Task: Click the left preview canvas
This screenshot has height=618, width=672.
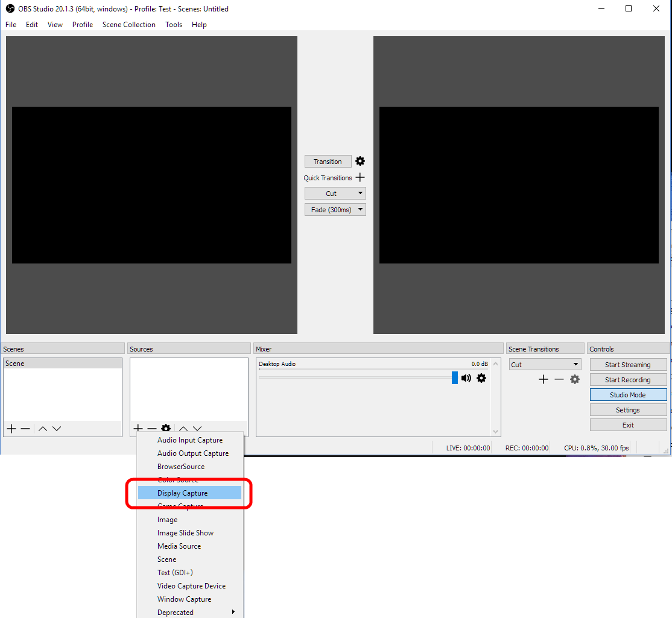Action: point(152,185)
